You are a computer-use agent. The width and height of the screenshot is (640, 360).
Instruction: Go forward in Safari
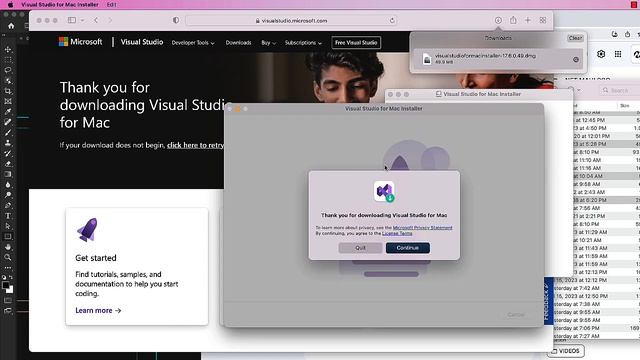point(110,20)
